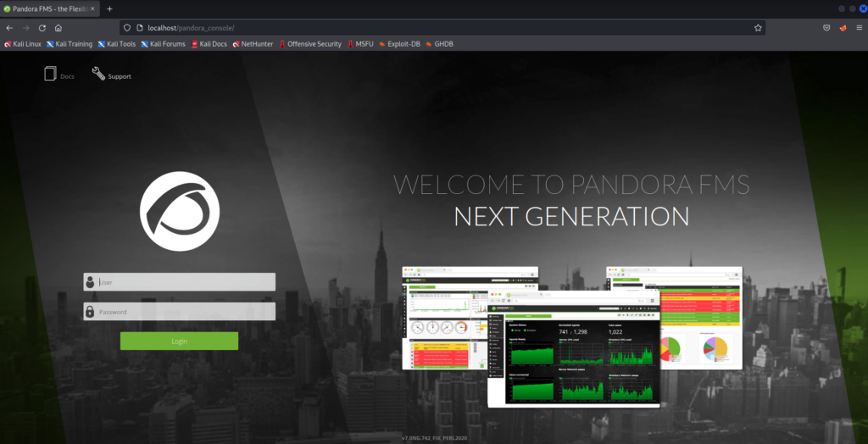Open the NetHunter bookmark
The width and height of the screenshot is (868, 444).
(253, 44)
